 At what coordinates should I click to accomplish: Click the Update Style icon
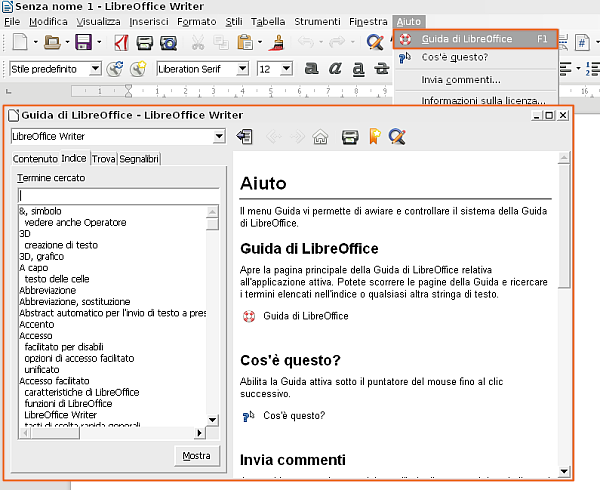pyautogui.click(x=115, y=69)
